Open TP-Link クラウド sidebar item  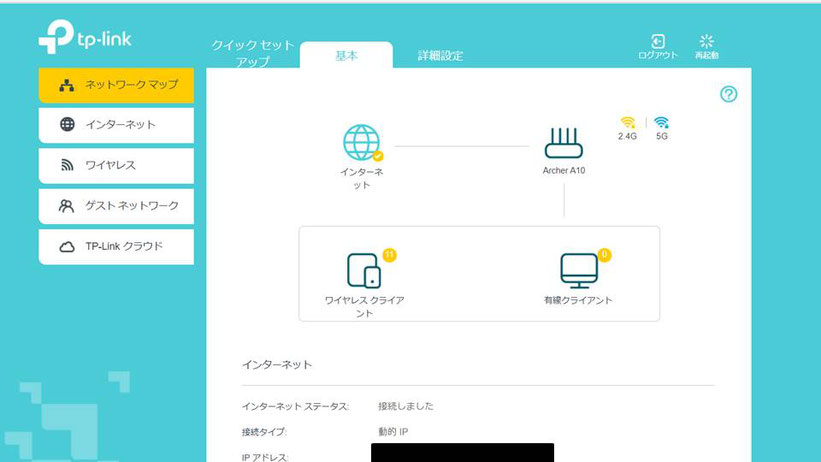coord(116,246)
